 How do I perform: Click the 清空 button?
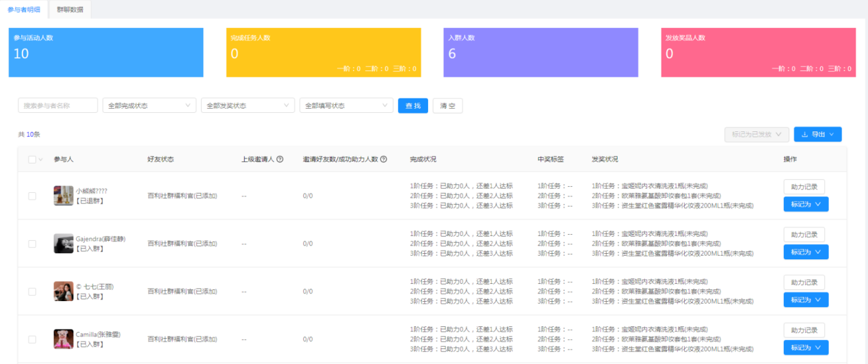[448, 105]
